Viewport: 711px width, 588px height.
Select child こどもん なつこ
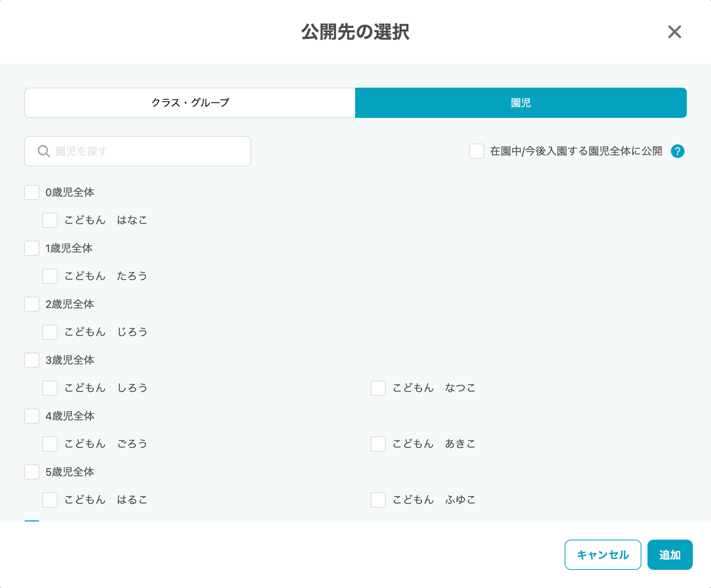click(x=378, y=388)
